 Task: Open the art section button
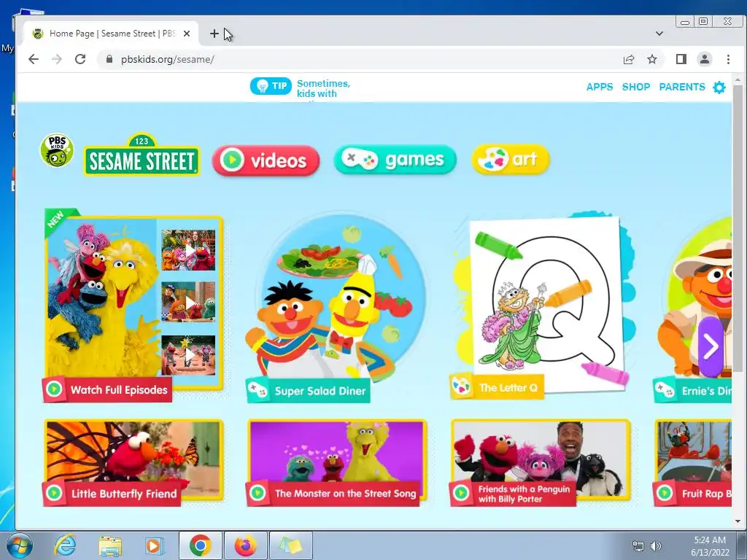pos(510,159)
